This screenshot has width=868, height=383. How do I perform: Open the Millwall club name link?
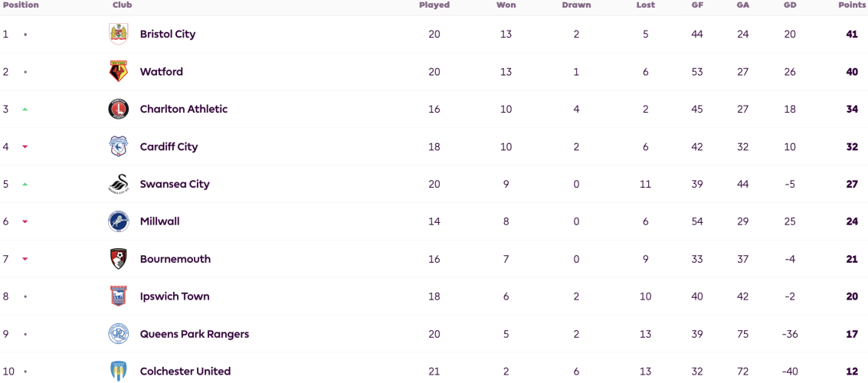[x=160, y=221]
